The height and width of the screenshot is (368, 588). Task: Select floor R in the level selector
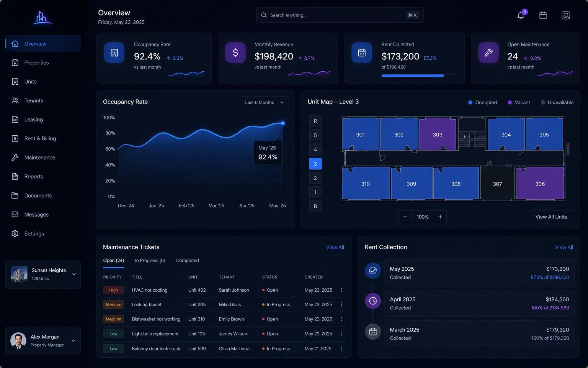click(x=315, y=121)
